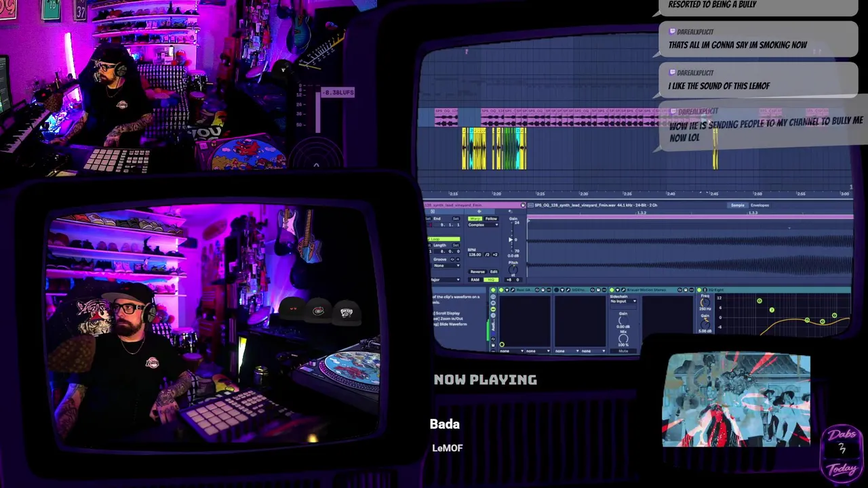
Task: Switch to the Envelopes tab
Action: pyautogui.click(x=759, y=205)
